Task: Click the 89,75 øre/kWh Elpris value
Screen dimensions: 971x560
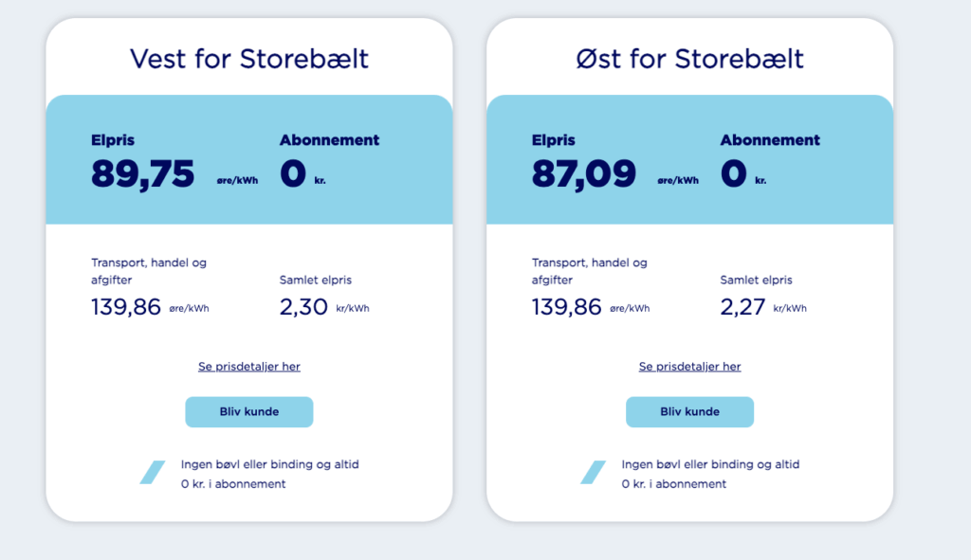Action: tap(143, 174)
